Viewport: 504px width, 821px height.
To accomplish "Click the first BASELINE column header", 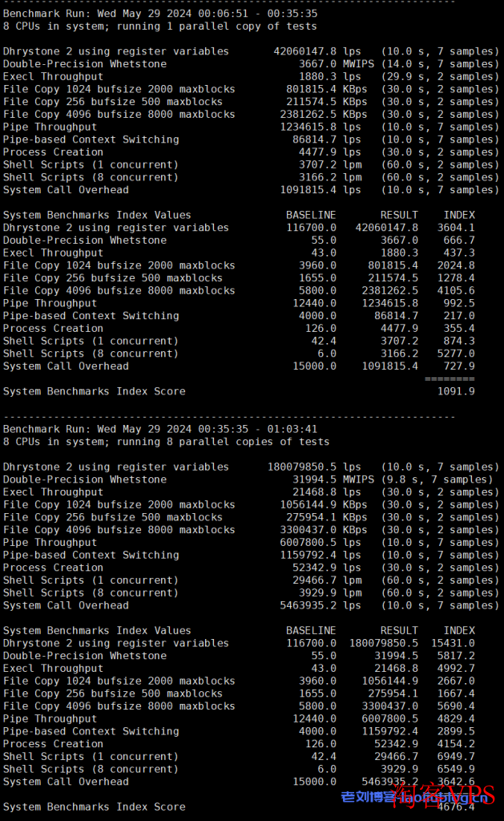I will point(311,215).
